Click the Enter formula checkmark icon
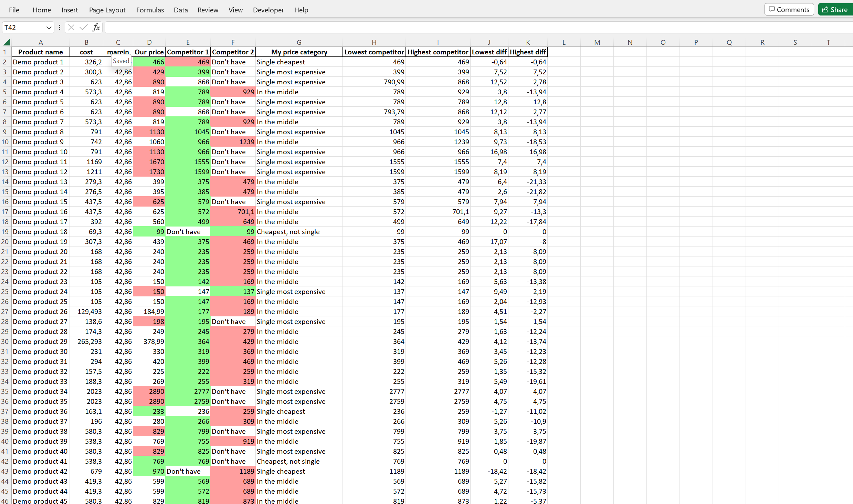The height and width of the screenshot is (504, 853). coord(83,27)
